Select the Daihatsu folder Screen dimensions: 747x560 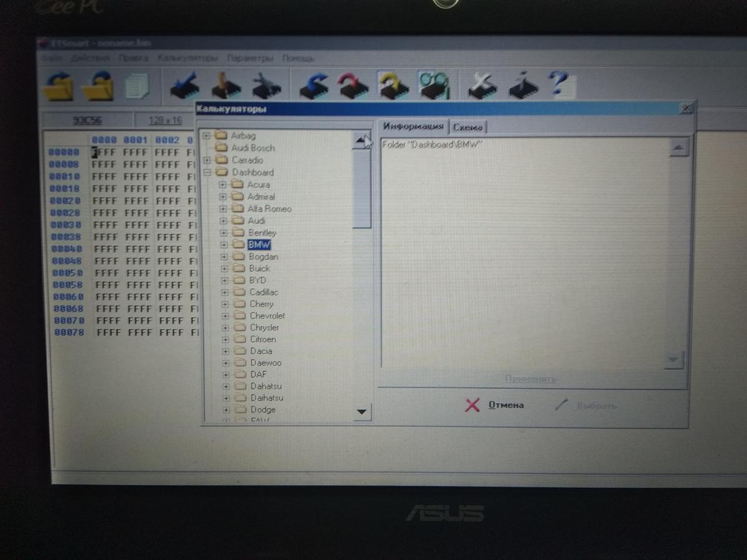click(x=267, y=398)
